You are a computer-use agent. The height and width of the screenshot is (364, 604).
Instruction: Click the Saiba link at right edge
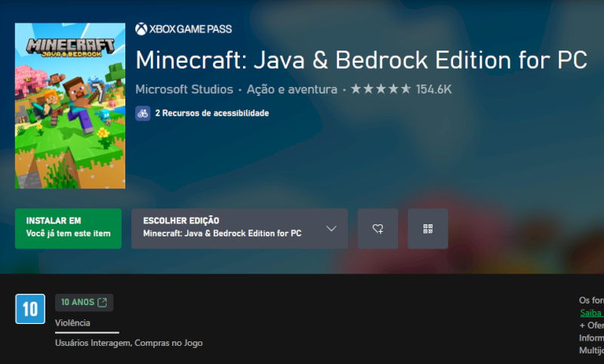pyautogui.click(x=592, y=313)
